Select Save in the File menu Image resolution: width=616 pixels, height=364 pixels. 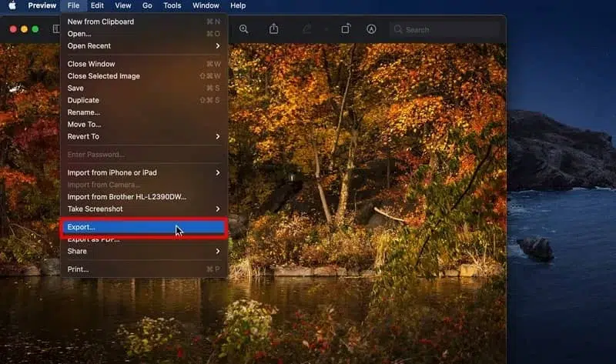[x=144, y=88]
